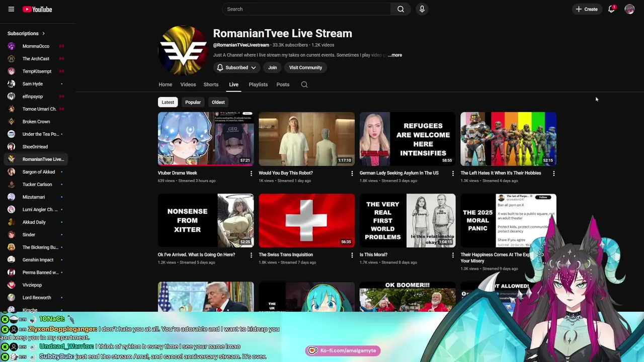Select Lumi Angler Ch. subscription

(x=36, y=210)
